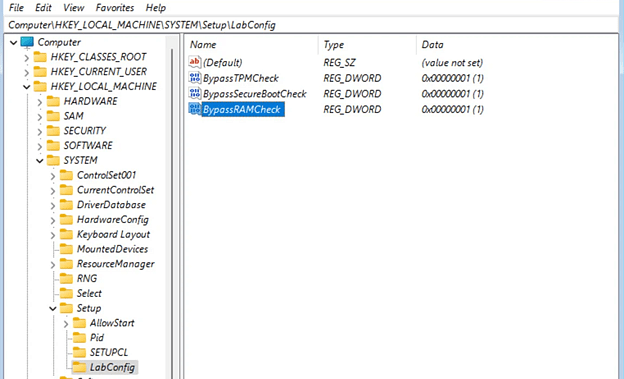
Task: Expand the DriverDatabase key
Action: [x=53, y=205]
